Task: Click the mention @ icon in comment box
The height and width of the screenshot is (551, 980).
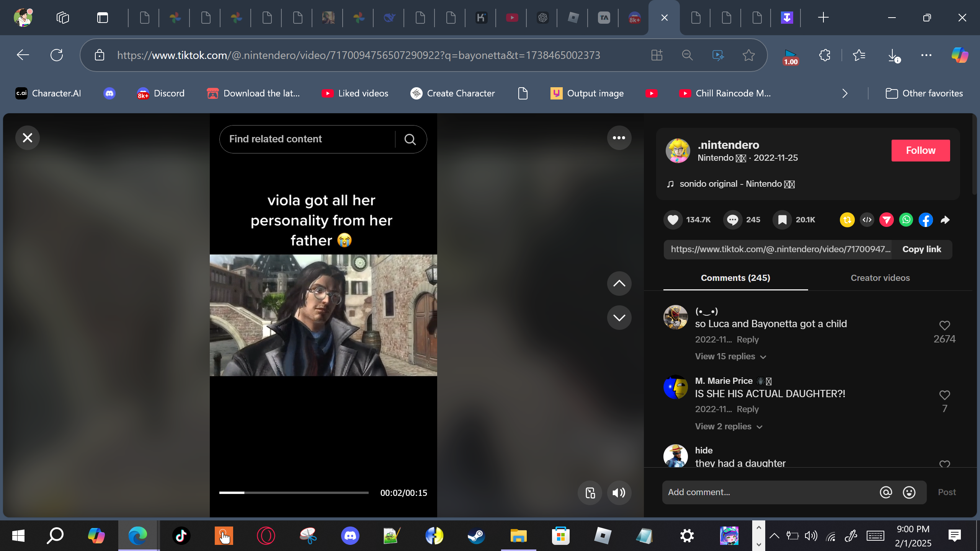Action: tap(885, 492)
